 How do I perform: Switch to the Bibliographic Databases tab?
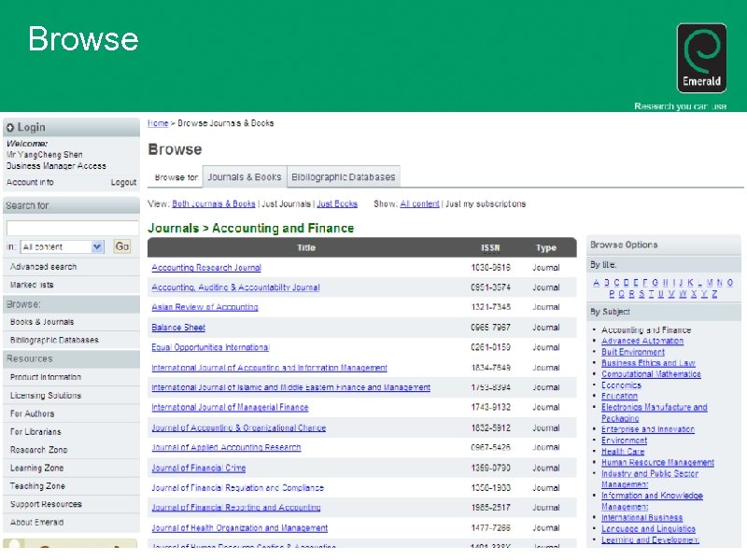[x=344, y=176]
